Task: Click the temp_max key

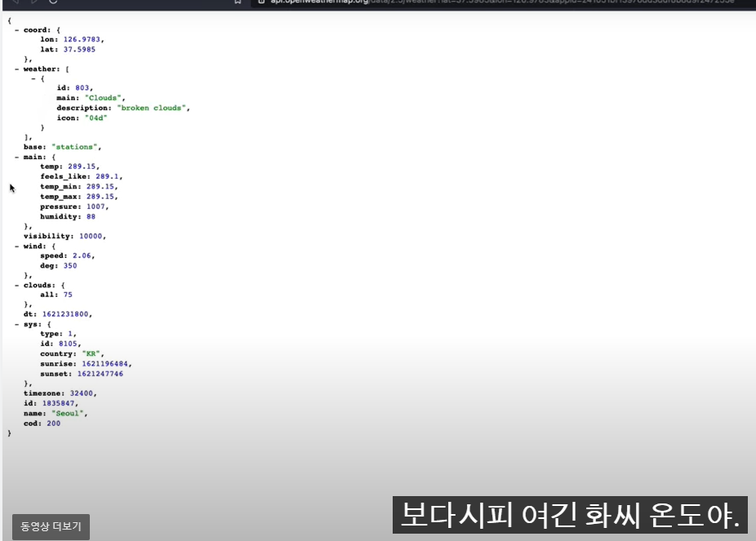Action: click(60, 197)
